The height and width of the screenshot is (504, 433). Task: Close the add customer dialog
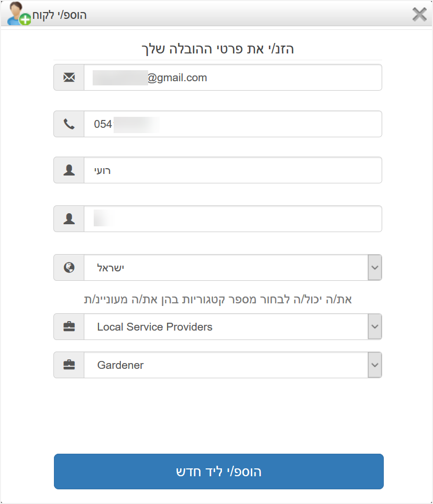[x=419, y=15]
